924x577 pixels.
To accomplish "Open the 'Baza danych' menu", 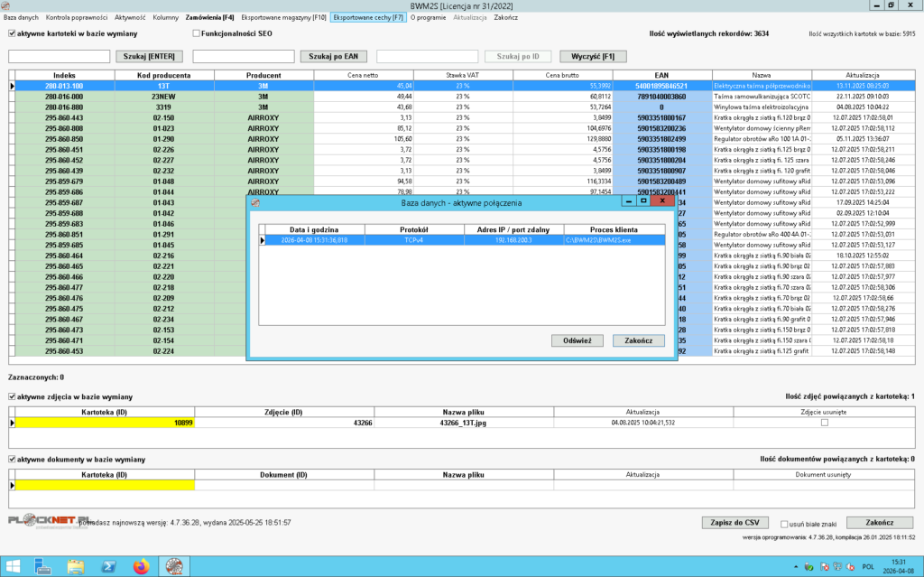I will [x=20, y=17].
